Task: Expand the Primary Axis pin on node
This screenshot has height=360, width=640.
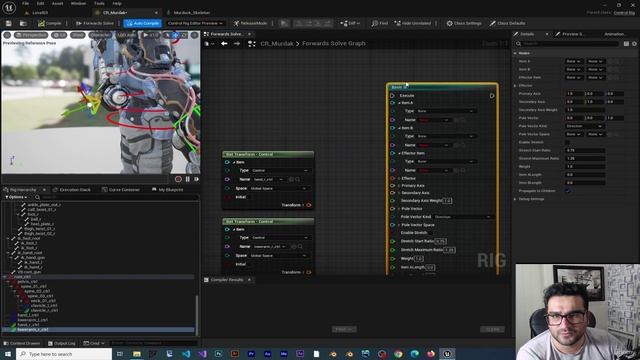Action: 399,186
